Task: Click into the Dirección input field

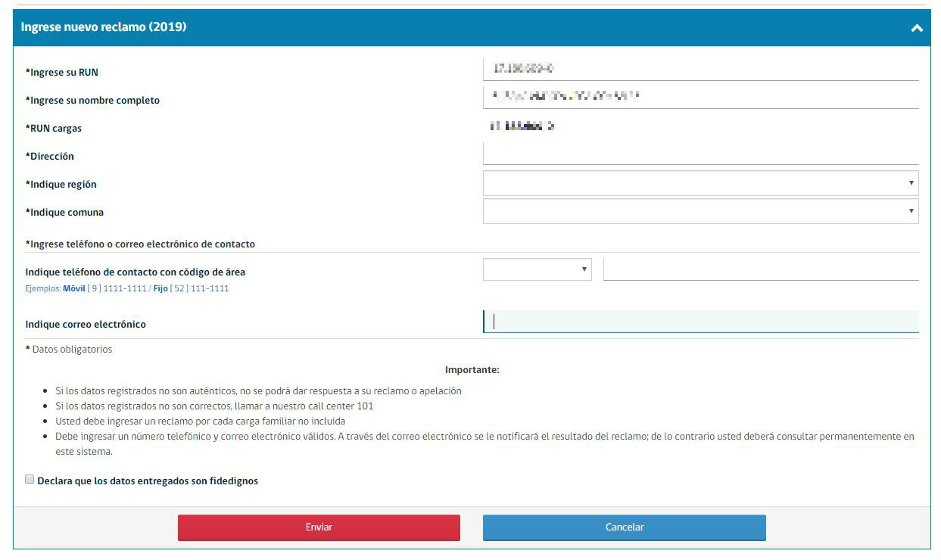Action: coord(700,154)
